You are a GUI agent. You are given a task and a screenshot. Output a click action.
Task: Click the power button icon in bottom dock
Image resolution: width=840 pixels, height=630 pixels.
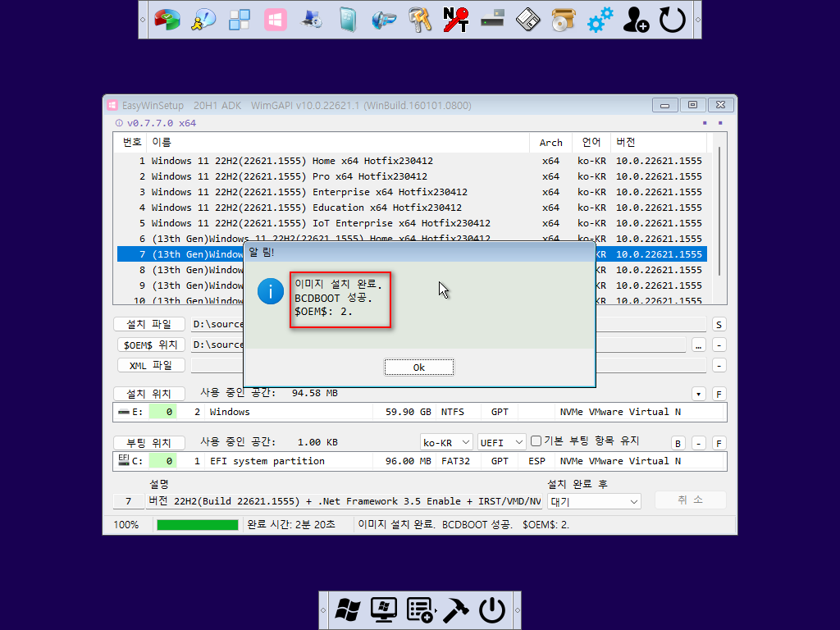pyautogui.click(x=492, y=610)
